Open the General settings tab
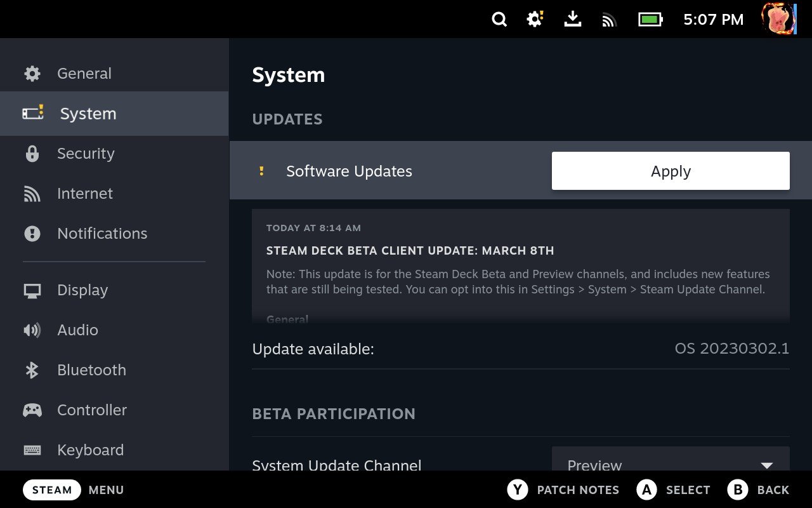 tap(84, 74)
